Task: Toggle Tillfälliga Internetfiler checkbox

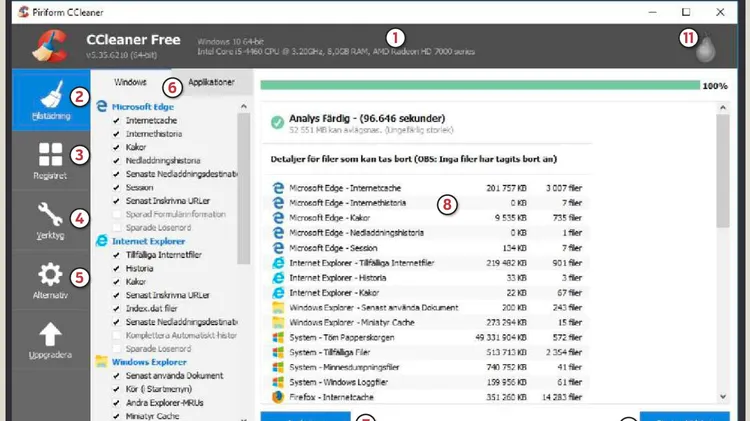Action: coord(116,255)
